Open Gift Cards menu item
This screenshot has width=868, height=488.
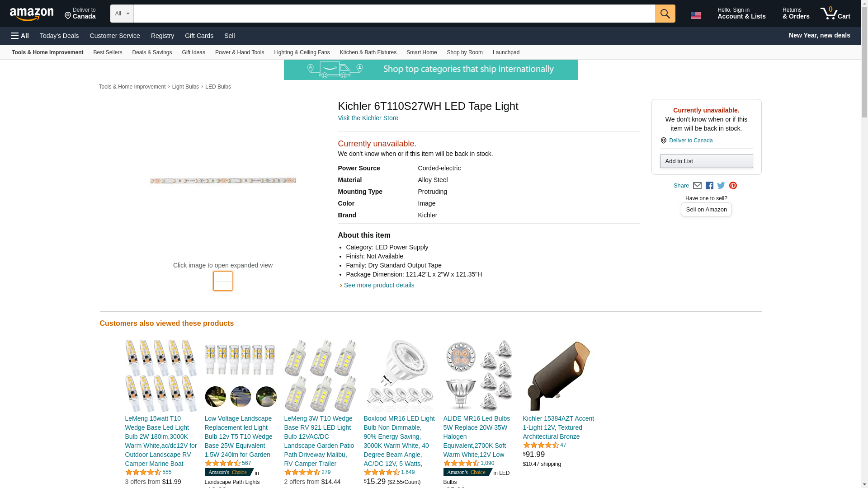tap(199, 36)
